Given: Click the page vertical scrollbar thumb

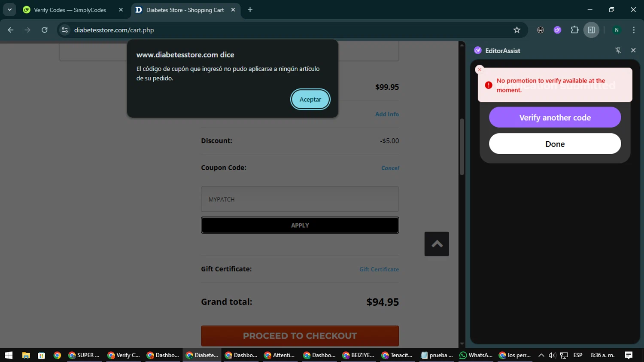Looking at the screenshot, I should 462,146.
